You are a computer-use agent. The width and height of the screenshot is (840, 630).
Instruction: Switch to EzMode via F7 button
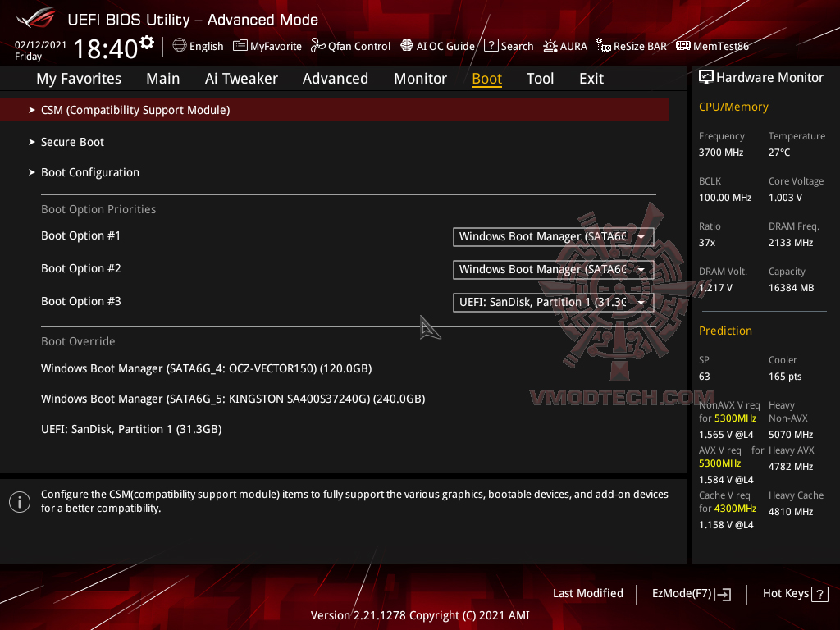[x=691, y=593]
